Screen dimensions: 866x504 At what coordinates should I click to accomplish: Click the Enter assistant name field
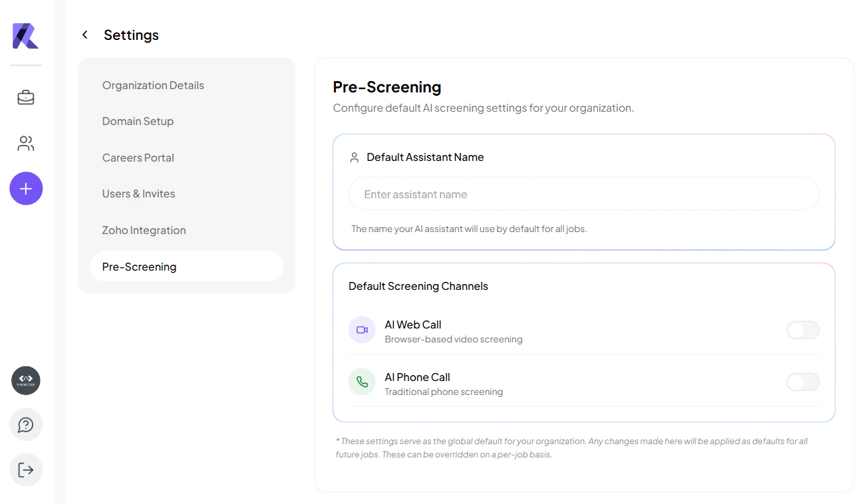[x=584, y=194]
